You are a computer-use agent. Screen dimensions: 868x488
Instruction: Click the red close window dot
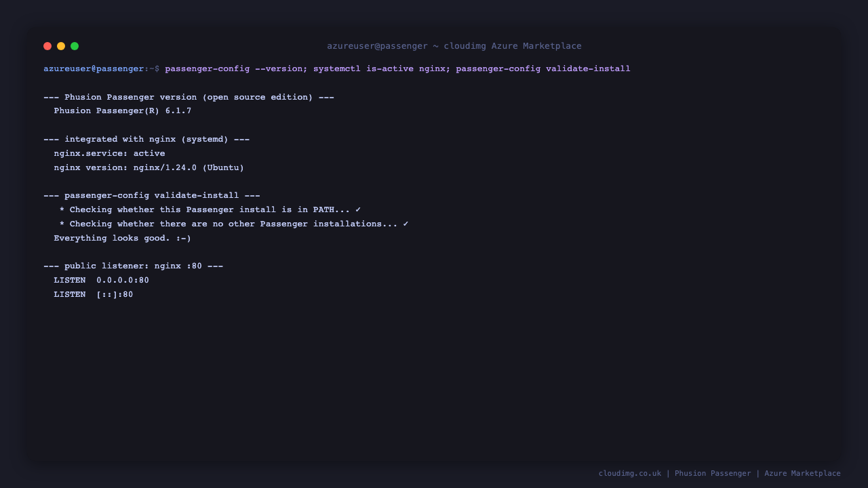pos(47,46)
